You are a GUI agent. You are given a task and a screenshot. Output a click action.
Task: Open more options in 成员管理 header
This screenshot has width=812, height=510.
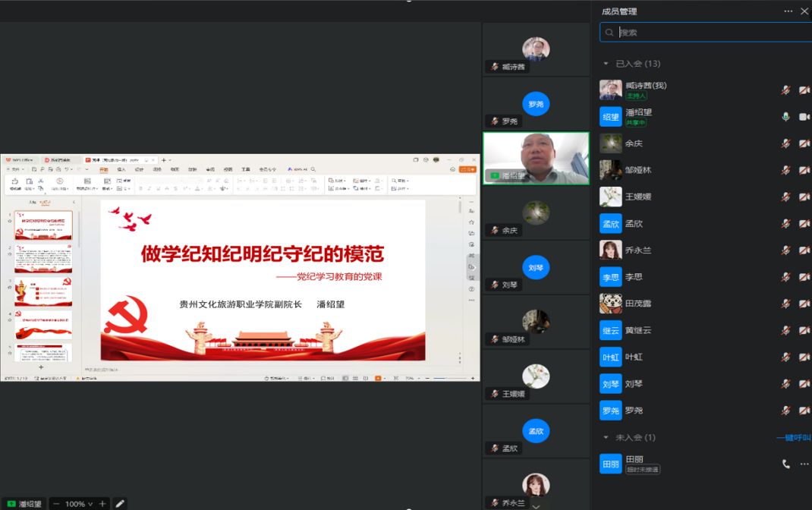tap(788, 11)
